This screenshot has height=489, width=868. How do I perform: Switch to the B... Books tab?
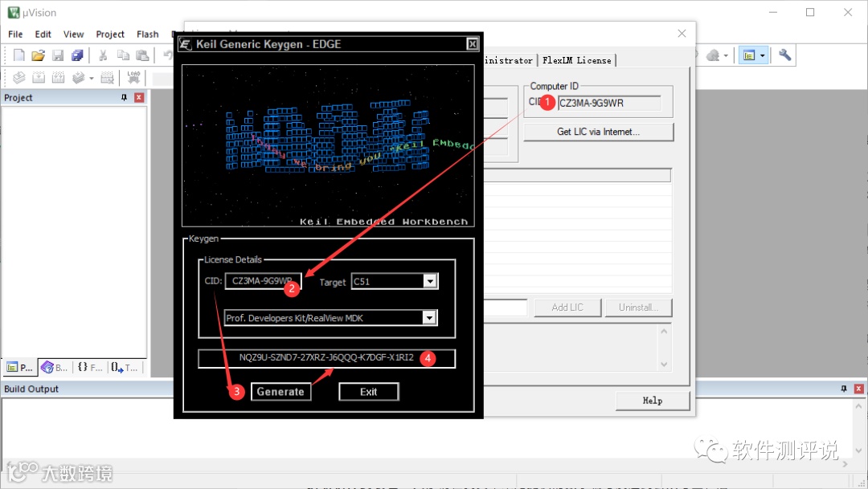click(x=55, y=367)
